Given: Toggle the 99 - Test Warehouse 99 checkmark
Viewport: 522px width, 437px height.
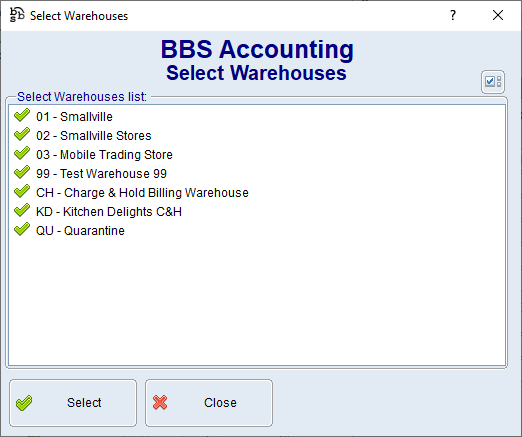Looking at the screenshot, I should click(22, 173).
